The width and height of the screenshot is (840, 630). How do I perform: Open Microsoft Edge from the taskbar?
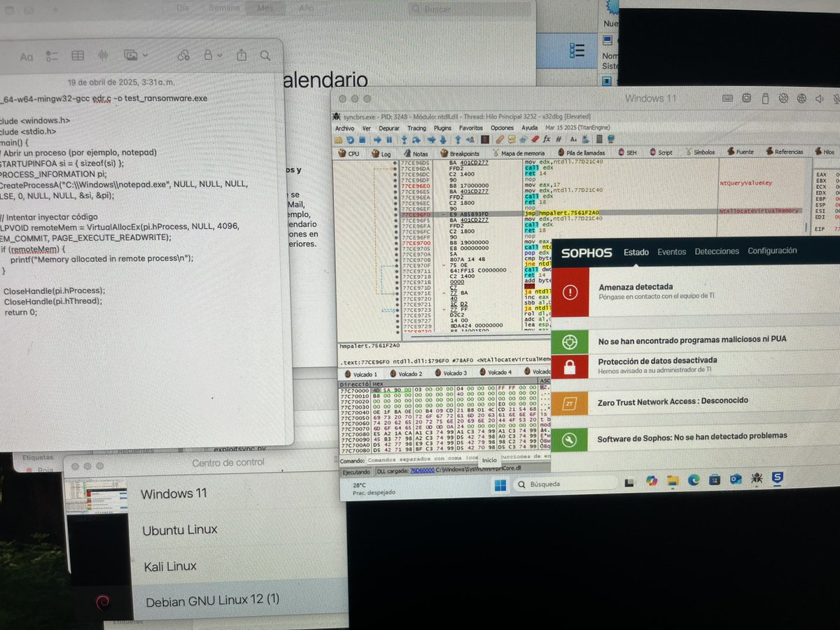pyautogui.click(x=694, y=480)
